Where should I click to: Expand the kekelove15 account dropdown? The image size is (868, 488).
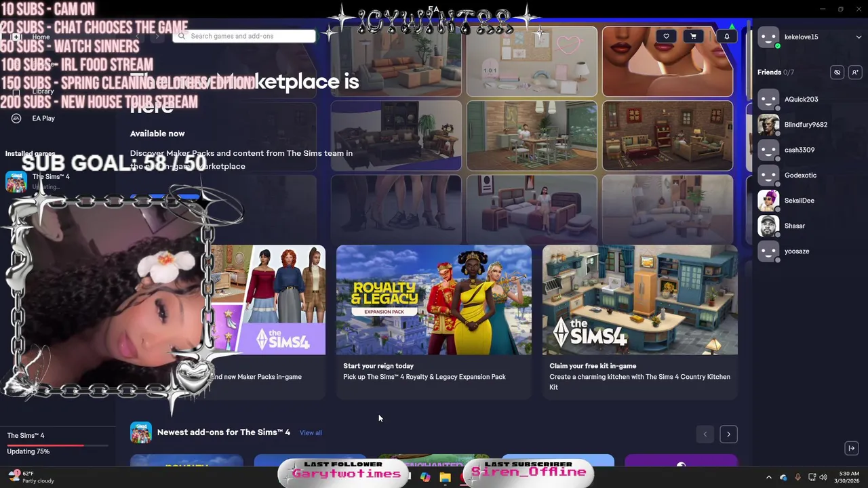click(859, 37)
